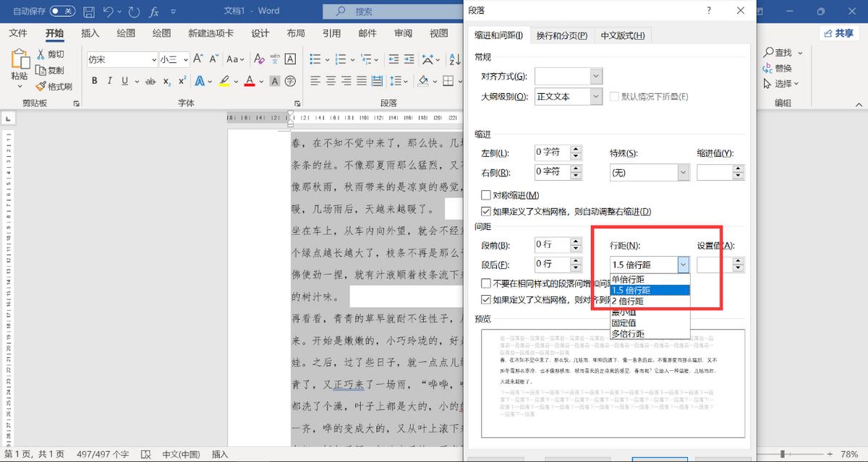The height and width of the screenshot is (462, 868).
Task: Open the bullet list tool
Action: (317, 59)
